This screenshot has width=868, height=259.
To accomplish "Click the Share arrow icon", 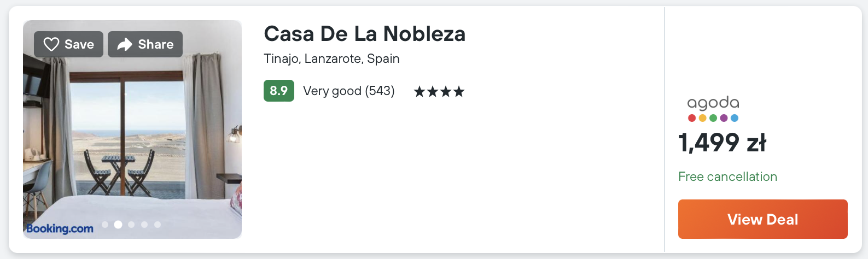I will [125, 44].
